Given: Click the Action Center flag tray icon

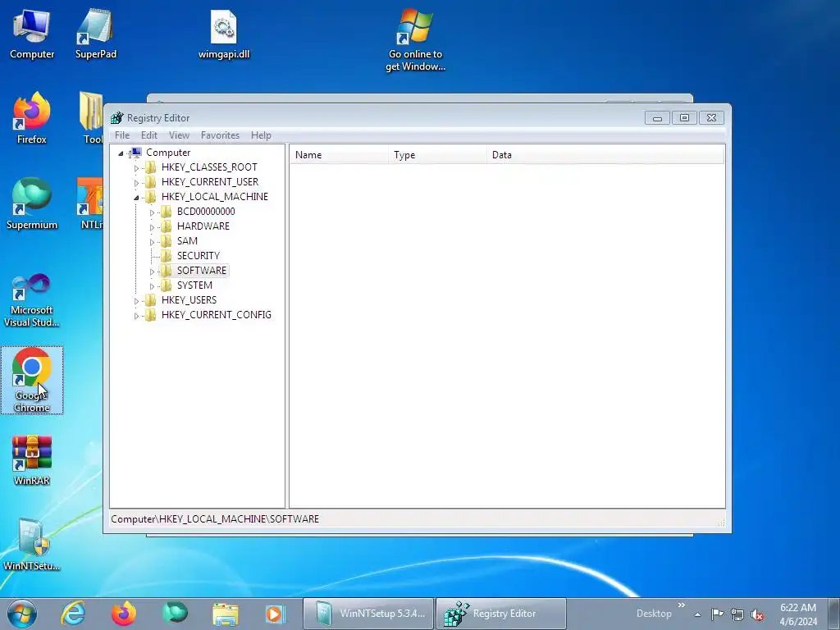Looking at the screenshot, I should [x=717, y=614].
